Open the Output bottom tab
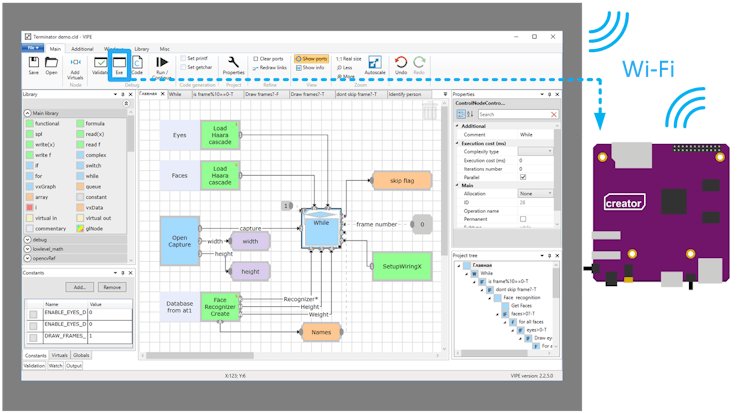The height and width of the screenshot is (413, 740). click(74, 365)
